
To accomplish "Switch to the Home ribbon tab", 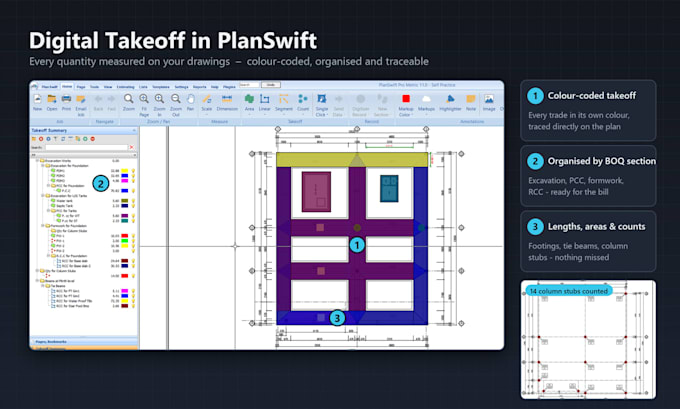I will pos(67,87).
